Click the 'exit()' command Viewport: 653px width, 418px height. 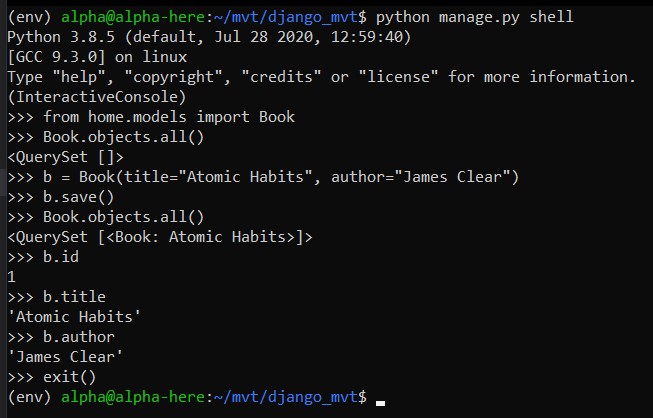[70, 377]
